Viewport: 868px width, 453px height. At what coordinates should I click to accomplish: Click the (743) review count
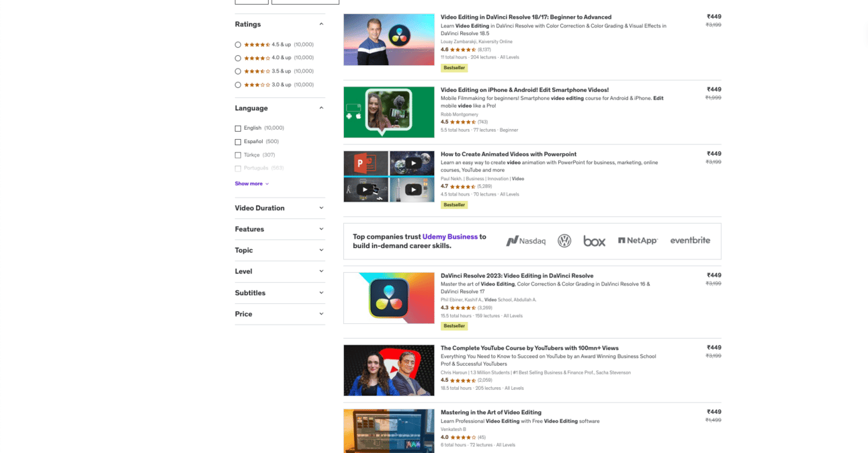pos(482,122)
